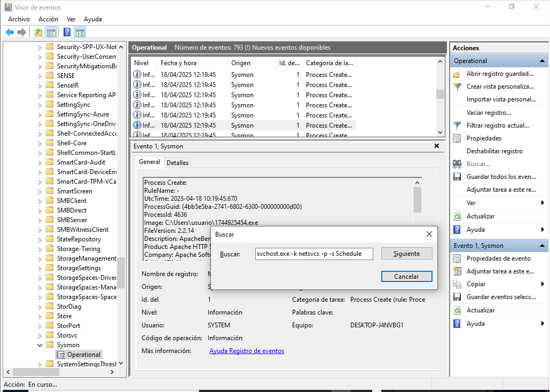
Task: Click Actualizar icon under Evento 1, Sysmon
Action: tap(457, 311)
